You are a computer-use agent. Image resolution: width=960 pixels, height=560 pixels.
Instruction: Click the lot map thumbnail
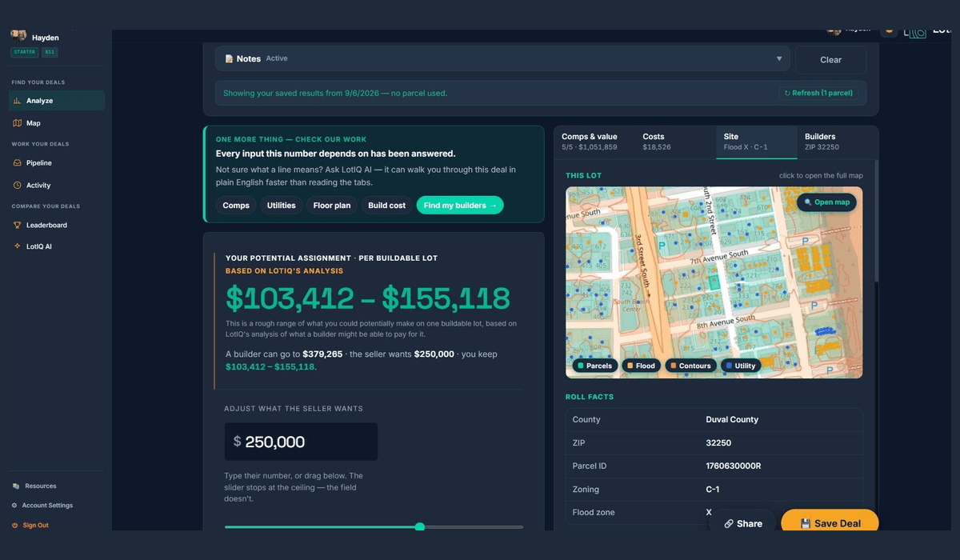714,282
